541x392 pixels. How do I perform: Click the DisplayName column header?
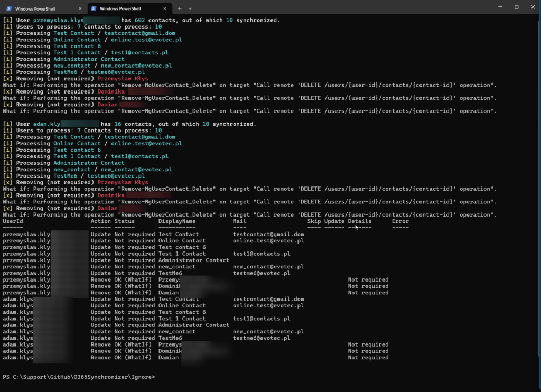point(177,221)
